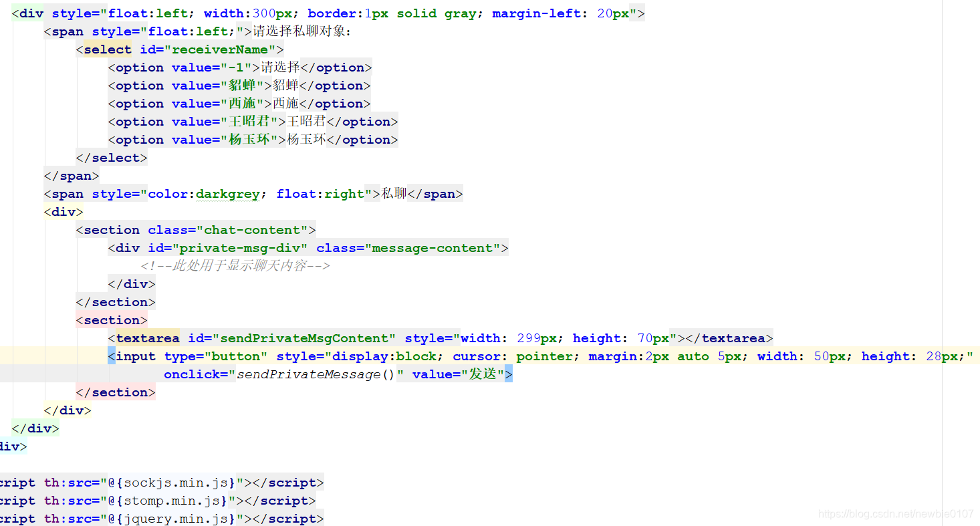This screenshot has width=980, height=526.
Task: Click the option line for 杨玉环
Action: tap(253, 140)
